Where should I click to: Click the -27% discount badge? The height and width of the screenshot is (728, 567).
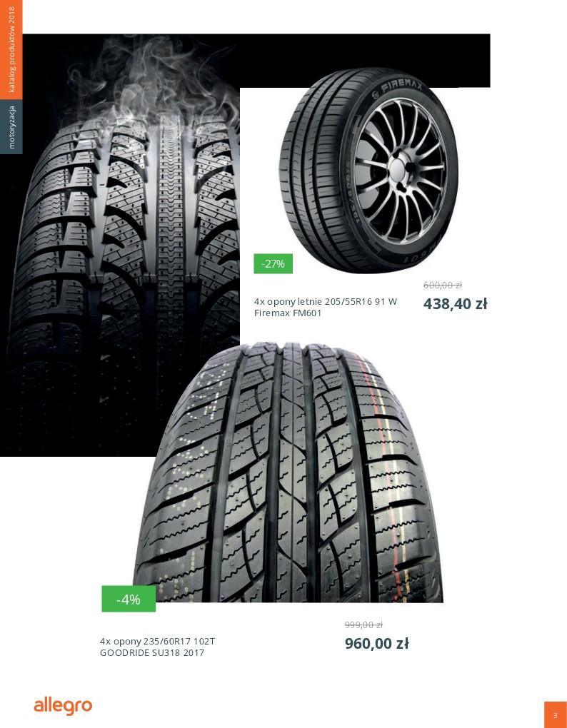pos(273,263)
